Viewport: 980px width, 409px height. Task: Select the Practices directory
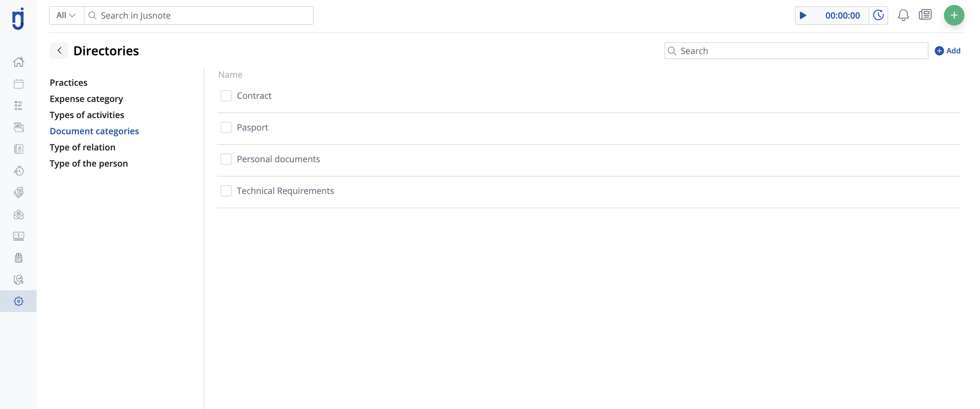click(x=69, y=82)
